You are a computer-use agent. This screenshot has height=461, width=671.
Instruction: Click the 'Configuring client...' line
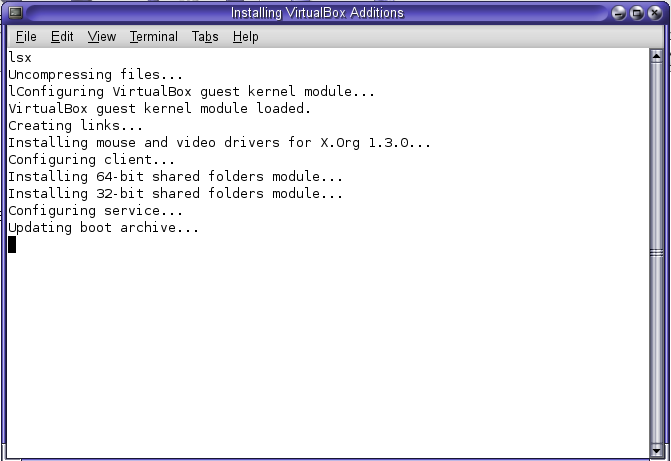coord(91,160)
